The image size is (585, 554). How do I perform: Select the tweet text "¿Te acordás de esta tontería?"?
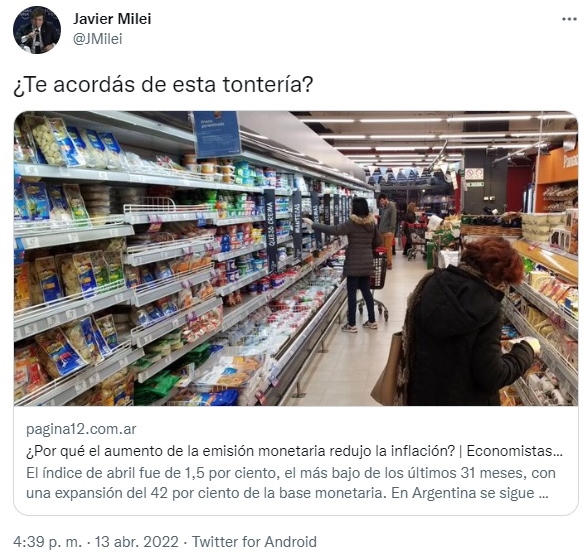[163, 85]
